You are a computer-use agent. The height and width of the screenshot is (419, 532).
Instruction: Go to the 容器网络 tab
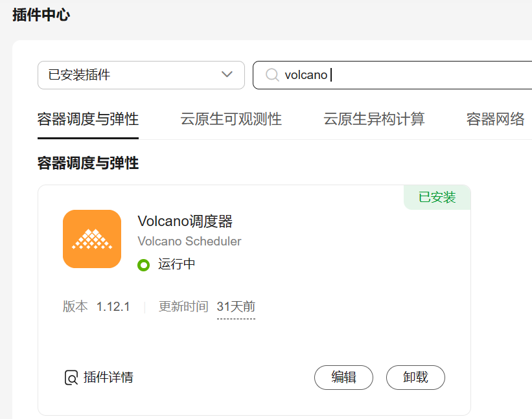496,119
